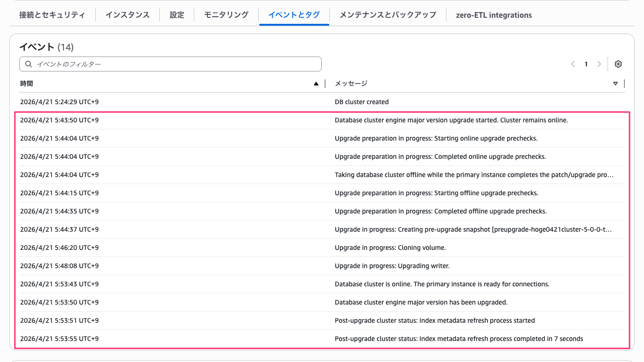Screen dimensions: 644x362
Task: Click the DB cluster created event row
Action: click(322, 101)
